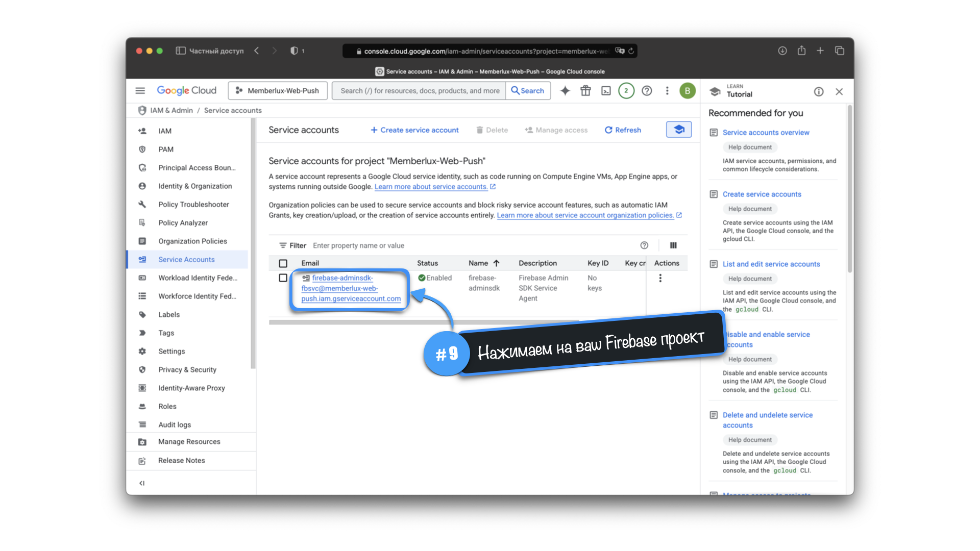This screenshot has height=551, width=980.
Task: Open the hamburger navigation menu
Action: tap(140, 91)
